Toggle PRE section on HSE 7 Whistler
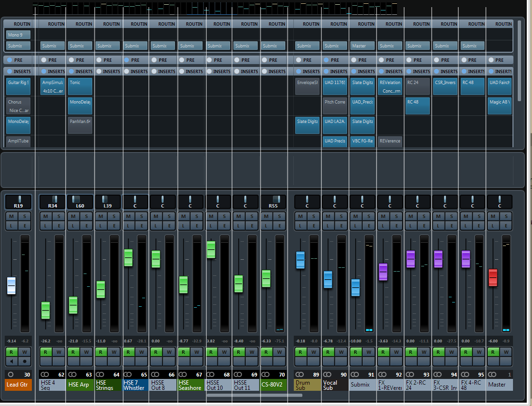Screen dimensions: 532x406 point(127,60)
